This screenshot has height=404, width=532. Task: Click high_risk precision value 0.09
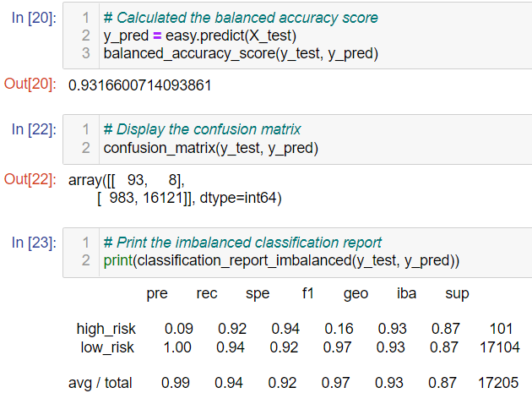pyautogui.click(x=179, y=329)
